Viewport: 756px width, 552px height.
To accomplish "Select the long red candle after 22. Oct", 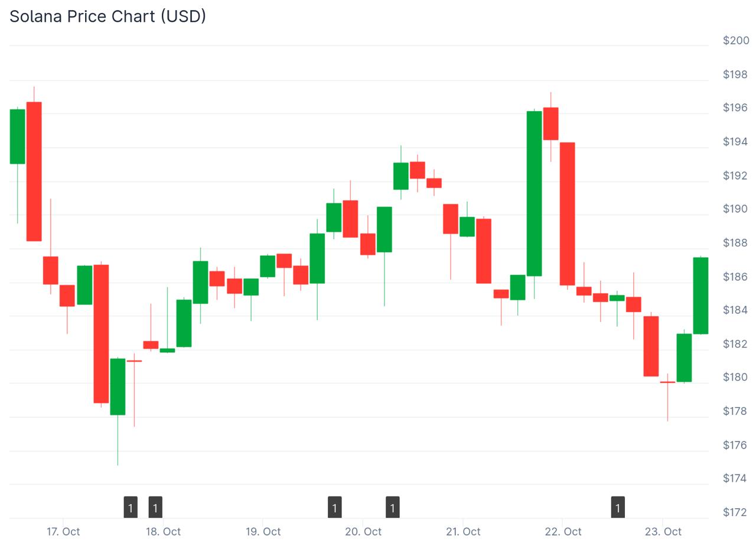I will (568, 214).
